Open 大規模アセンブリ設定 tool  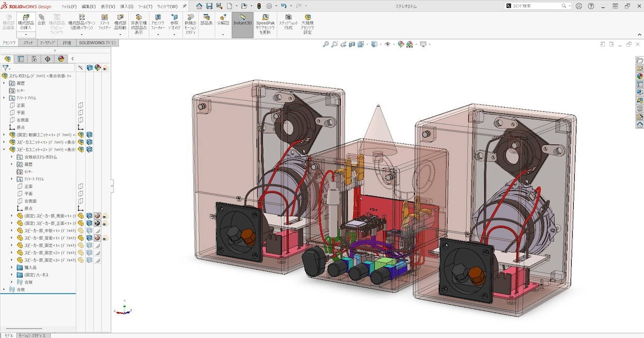point(308,24)
